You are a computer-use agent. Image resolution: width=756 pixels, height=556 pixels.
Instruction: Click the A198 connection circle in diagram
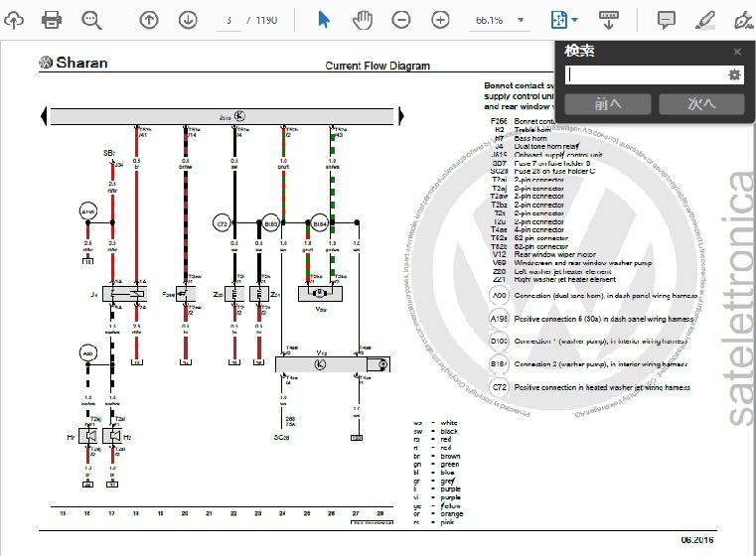tap(88, 211)
